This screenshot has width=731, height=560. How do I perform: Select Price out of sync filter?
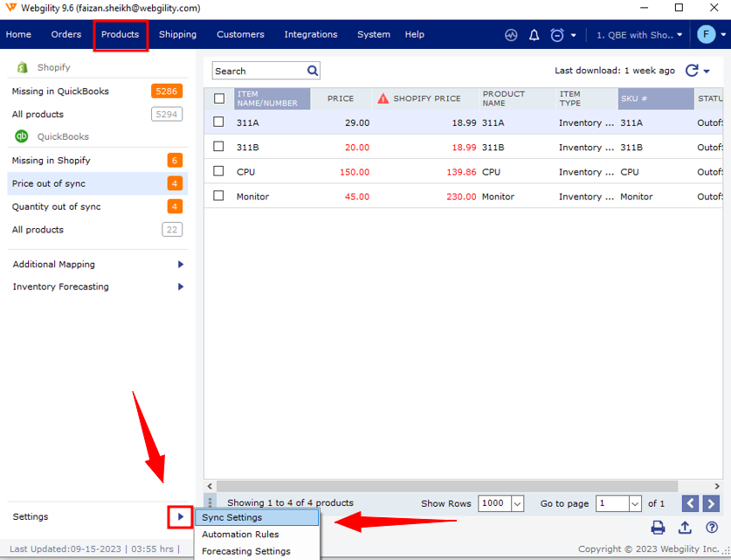point(98,183)
